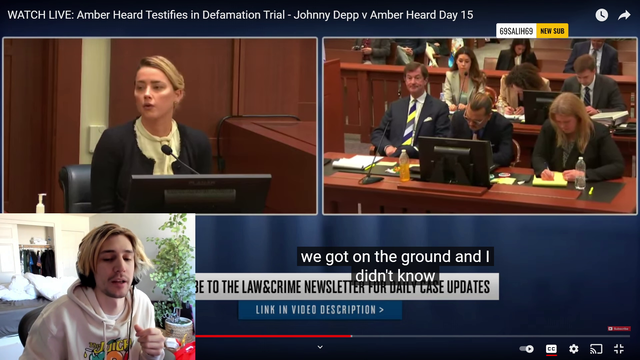Click the 69SALIH69 username in sub alert
This screenshot has width=640, height=360.
pyautogui.click(x=516, y=31)
